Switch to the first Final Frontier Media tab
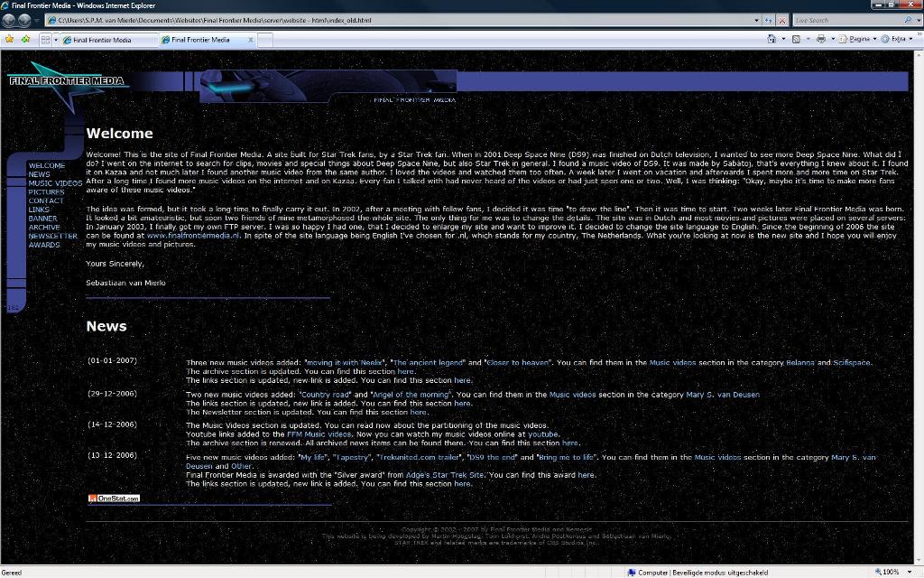924x578 pixels. pyautogui.click(x=109, y=40)
